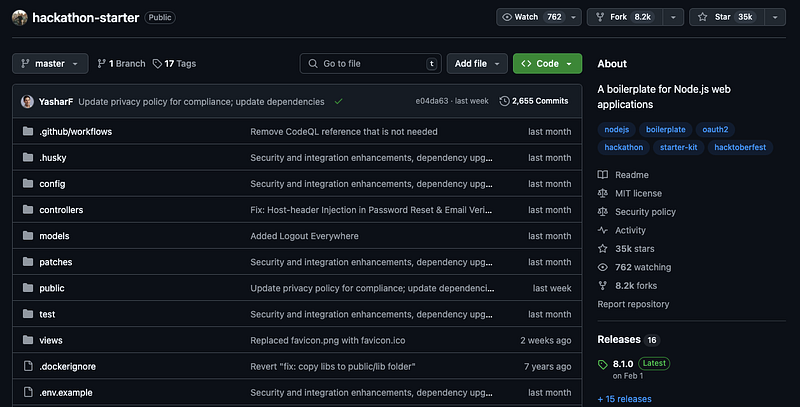Click the green commit status checkmark
The height and width of the screenshot is (407, 800).
tap(338, 101)
